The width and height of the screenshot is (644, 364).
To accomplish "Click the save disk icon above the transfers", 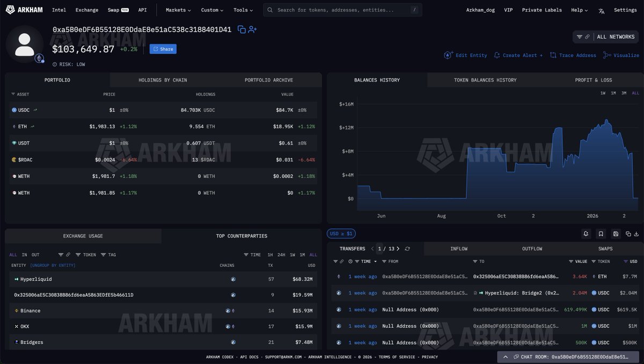I will [615, 234].
